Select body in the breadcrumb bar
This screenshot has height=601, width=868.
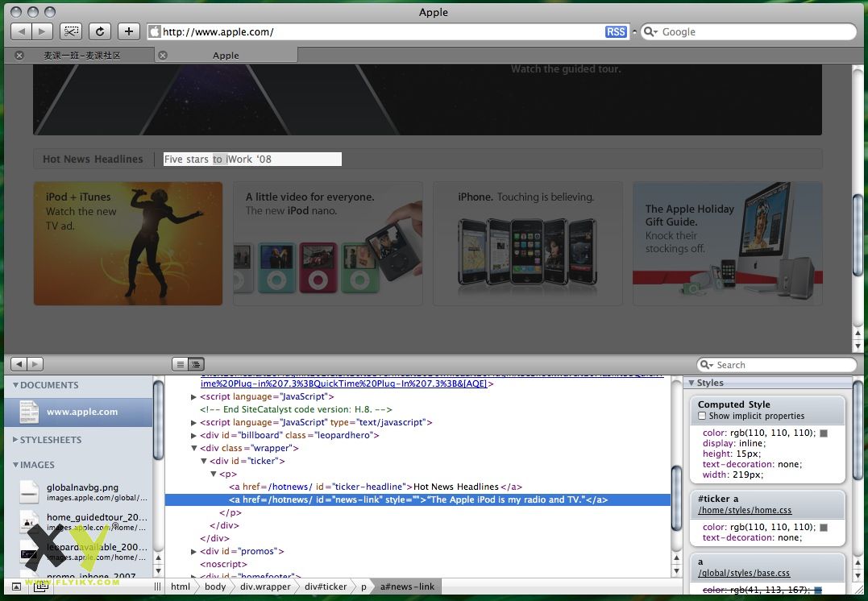tap(215, 586)
